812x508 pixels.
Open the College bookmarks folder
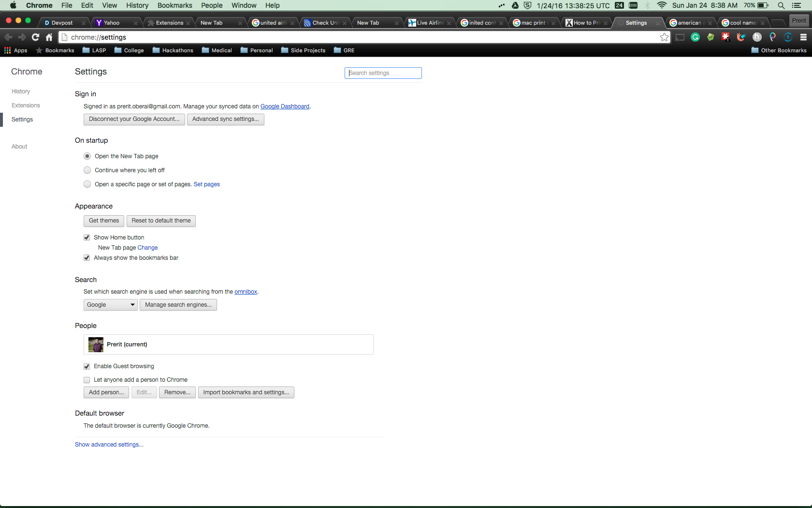pyautogui.click(x=129, y=50)
